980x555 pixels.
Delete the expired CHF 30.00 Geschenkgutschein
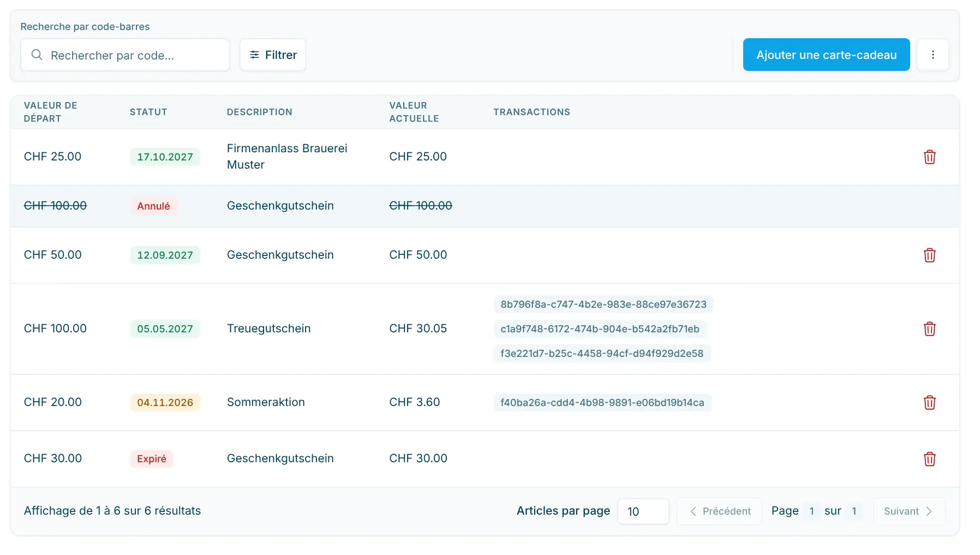pos(929,459)
